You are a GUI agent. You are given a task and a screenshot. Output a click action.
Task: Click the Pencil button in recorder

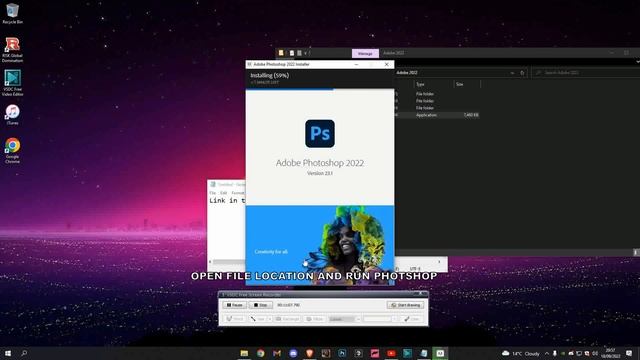pyautogui.click(x=235, y=319)
